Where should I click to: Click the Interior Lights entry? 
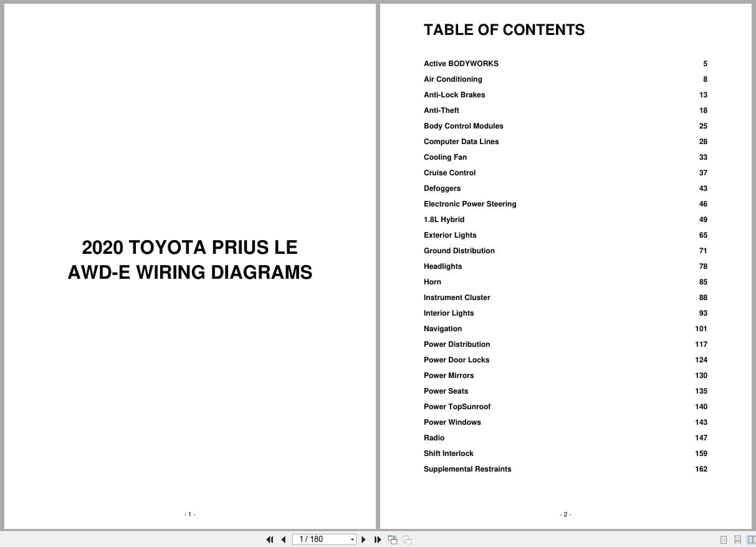(x=449, y=313)
